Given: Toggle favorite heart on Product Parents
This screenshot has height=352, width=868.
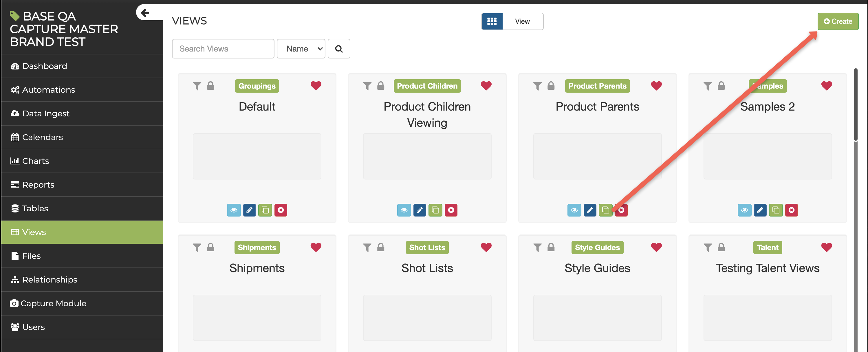Looking at the screenshot, I should [656, 86].
